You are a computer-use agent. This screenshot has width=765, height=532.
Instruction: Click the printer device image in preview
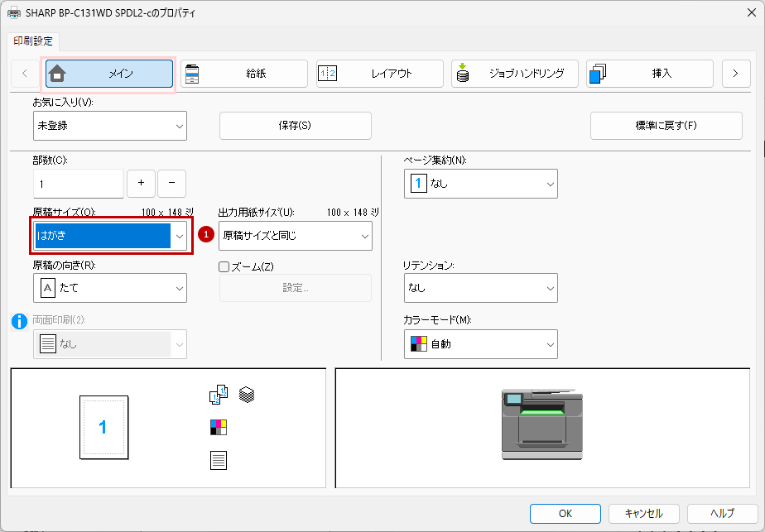pyautogui.click(x=542, y=424)
